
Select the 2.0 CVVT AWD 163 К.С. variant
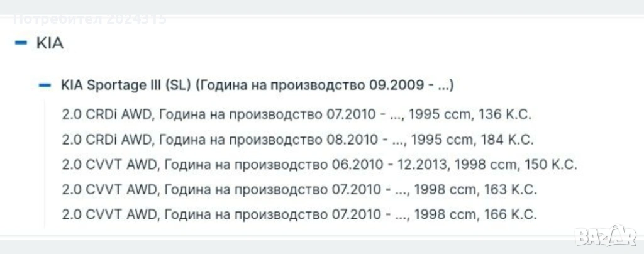299,189
